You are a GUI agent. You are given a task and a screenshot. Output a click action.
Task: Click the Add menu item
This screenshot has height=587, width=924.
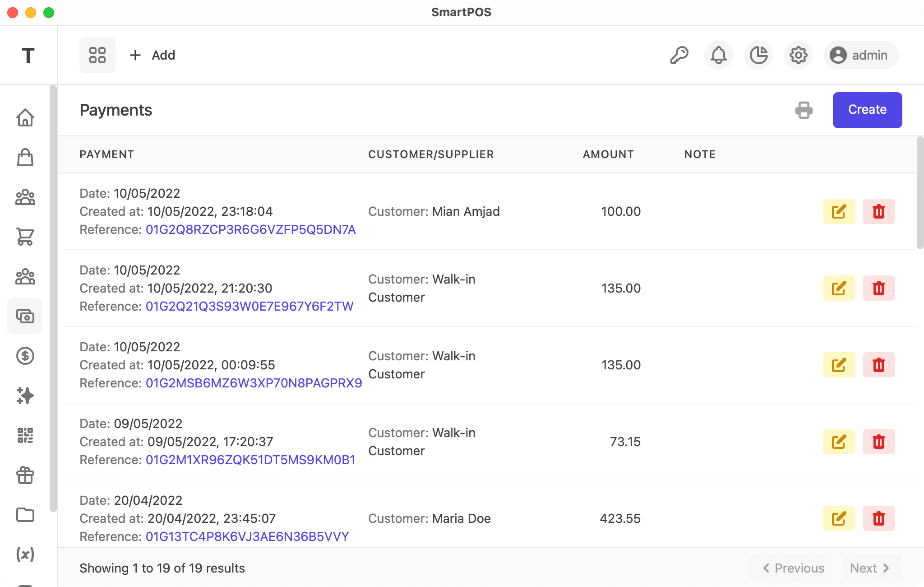(x=152, y=55)
